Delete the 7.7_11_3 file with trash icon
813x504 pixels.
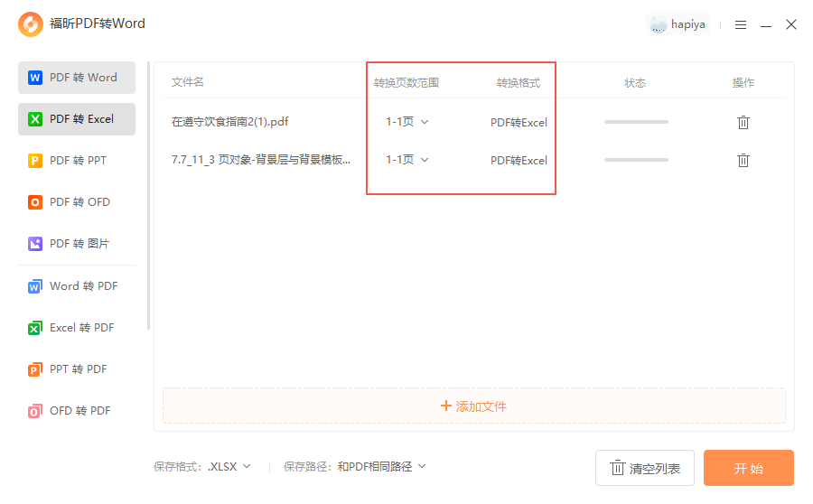(x=743, y=160)
